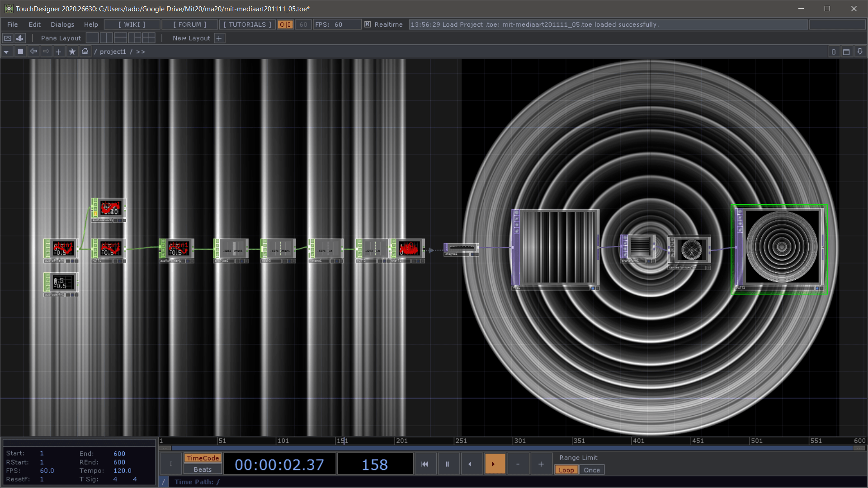Click the back arrow navigation icon
The width and height of the screenshot is (868, 488).
tap(33, 52)
